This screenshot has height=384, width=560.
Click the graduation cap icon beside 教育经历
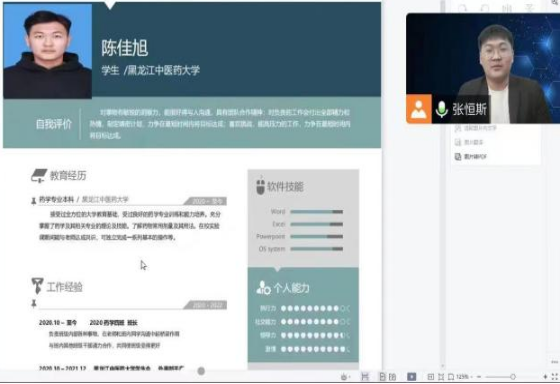point(39,176)
